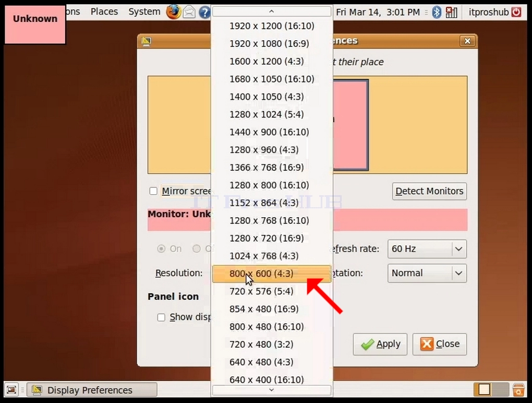Click the Apply button
532x403 pixels.
(x=380, y=344)
